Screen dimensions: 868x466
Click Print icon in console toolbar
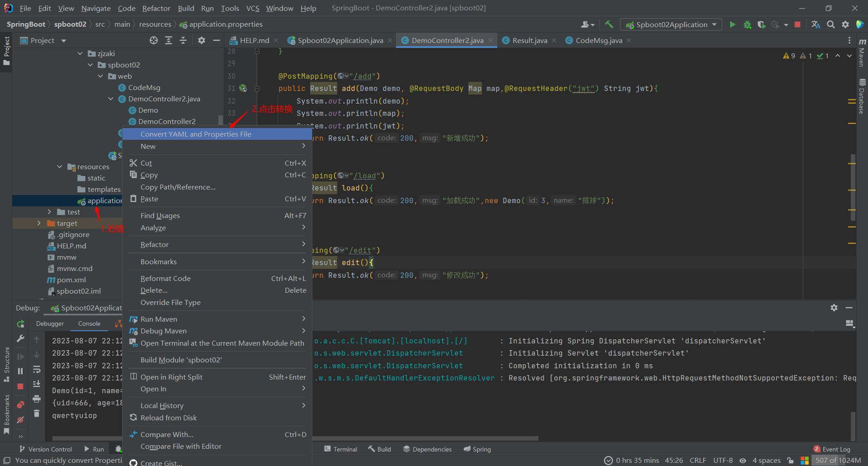(37, 399)
